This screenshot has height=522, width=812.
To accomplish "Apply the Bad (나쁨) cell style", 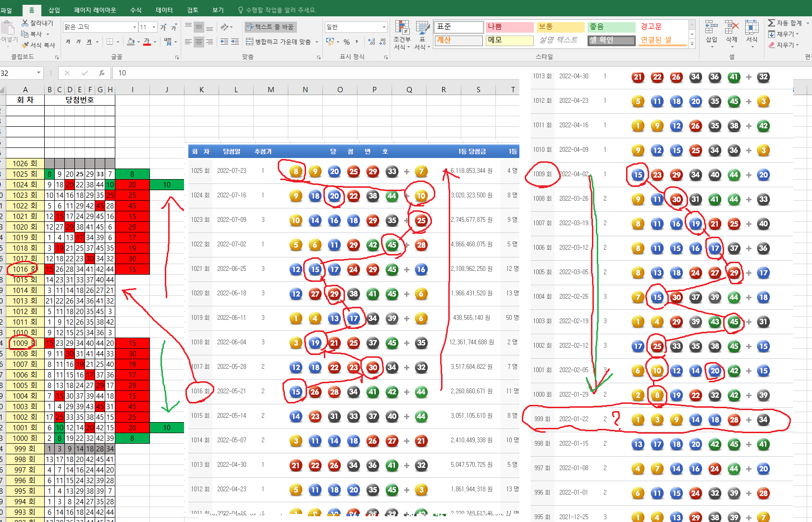I will point(509,27).
